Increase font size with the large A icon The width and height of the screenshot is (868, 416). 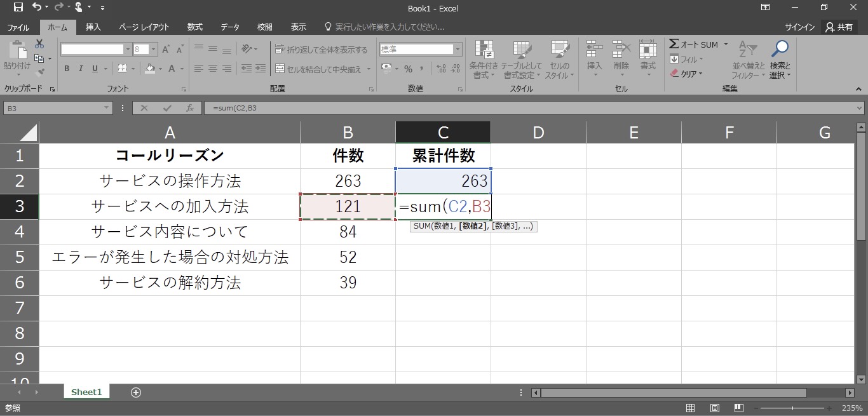[165, 49]
